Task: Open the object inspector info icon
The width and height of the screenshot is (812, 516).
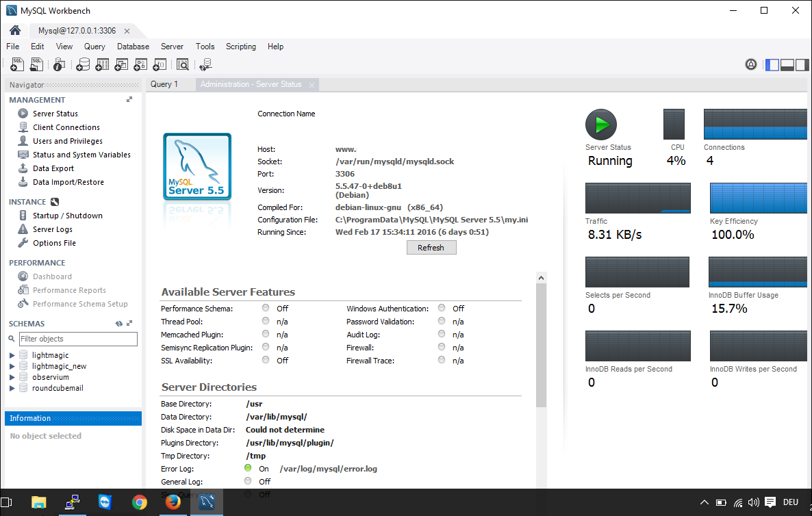Action: tap(59, 64)
